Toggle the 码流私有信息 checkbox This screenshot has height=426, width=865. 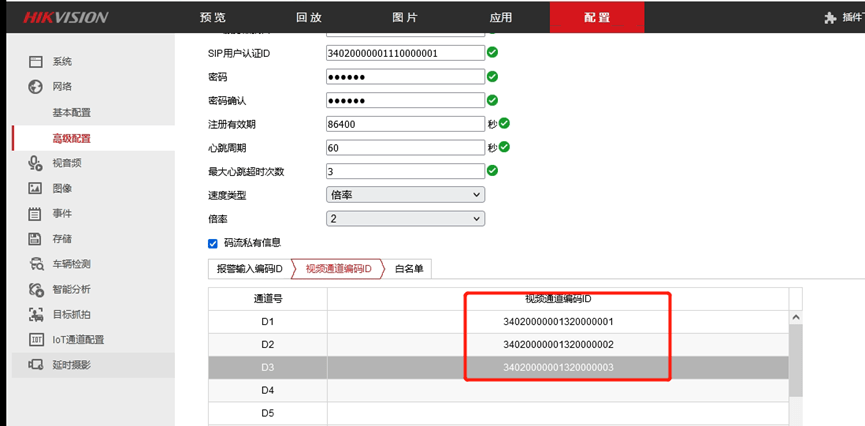pos(213,243)
